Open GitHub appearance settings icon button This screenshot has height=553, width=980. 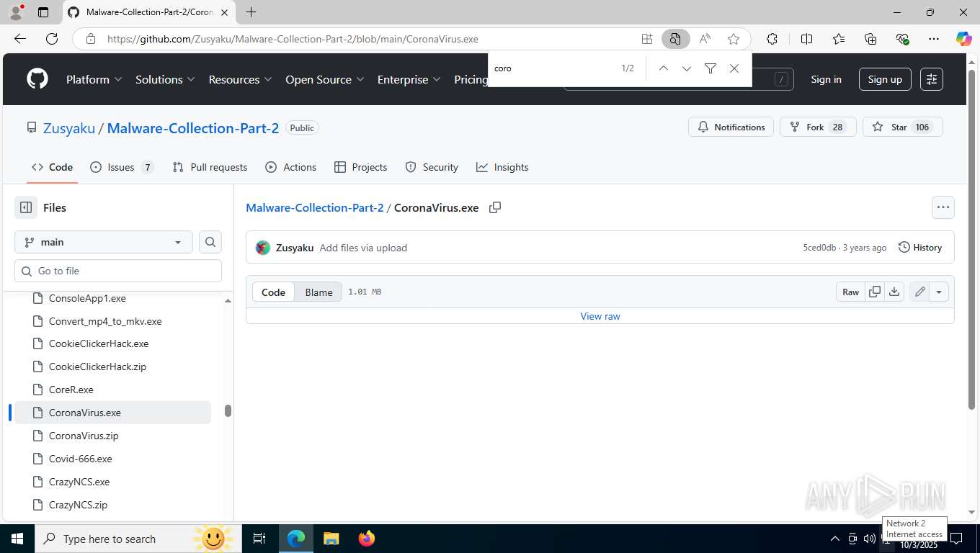click(x=932, y=79)
